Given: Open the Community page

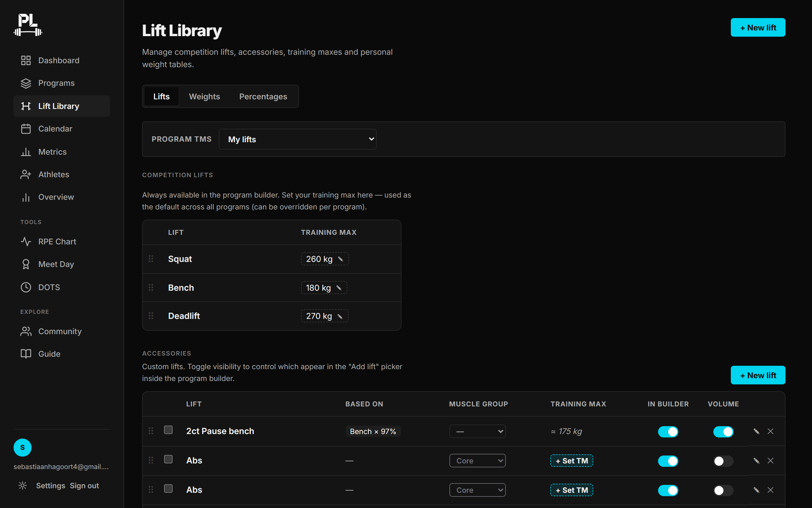Looking at the screenshot, I should (x=61, y=331).
